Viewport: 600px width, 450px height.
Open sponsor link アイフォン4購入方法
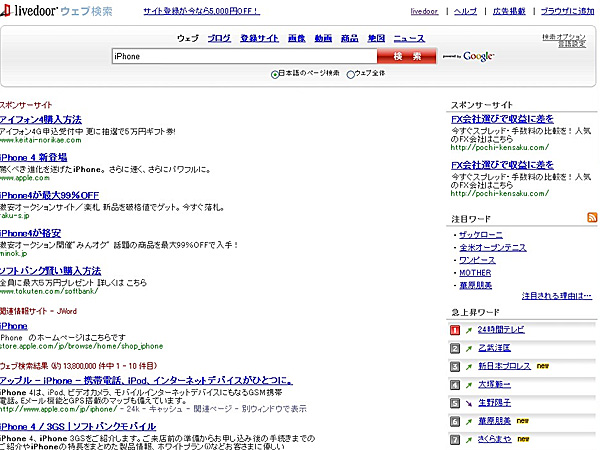click(41, 120)
